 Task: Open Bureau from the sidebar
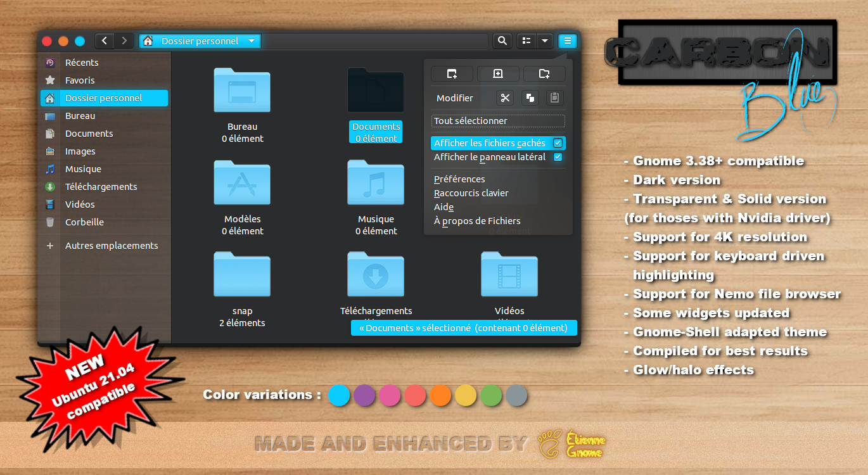105,116
